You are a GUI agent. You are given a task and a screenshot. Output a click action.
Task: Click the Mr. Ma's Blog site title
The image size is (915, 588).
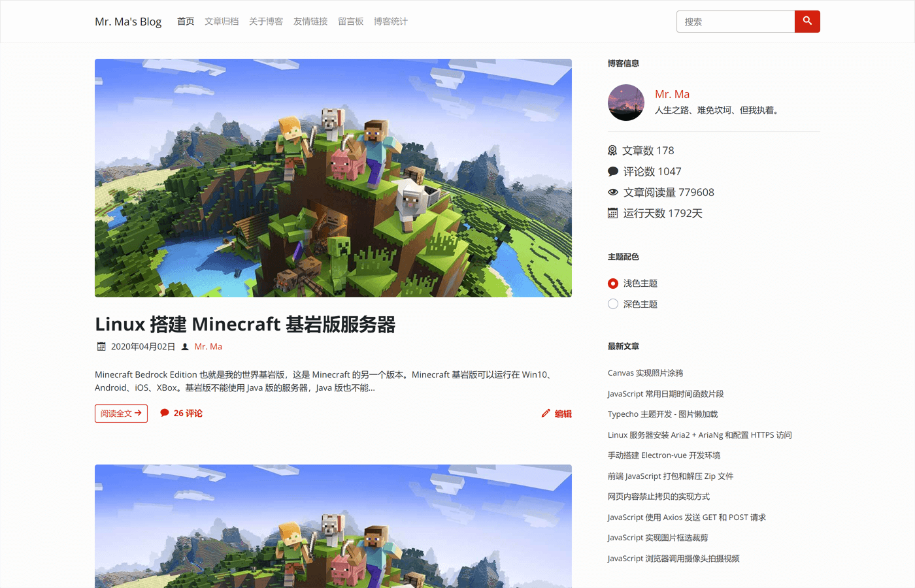tap(128, 22)
